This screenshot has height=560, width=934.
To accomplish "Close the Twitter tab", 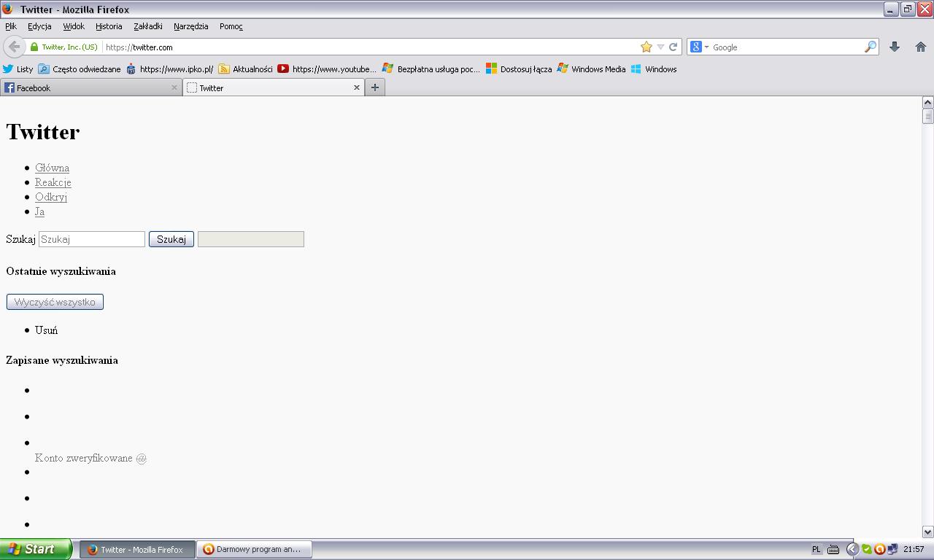I will pyautogui.click(x=357, y=87).
